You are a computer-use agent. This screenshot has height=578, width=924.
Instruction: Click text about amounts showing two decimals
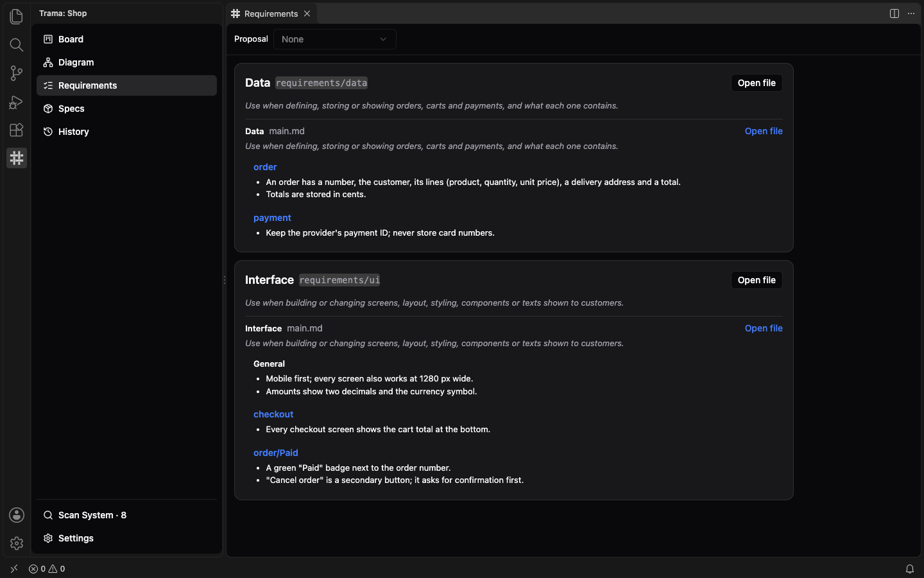tap(372, 392)
